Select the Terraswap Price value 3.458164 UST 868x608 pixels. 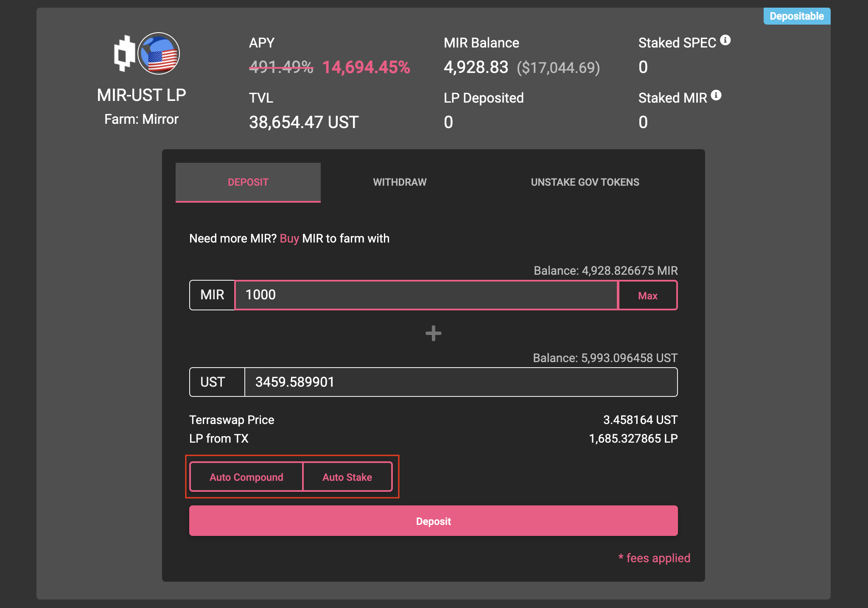pos(640,420)
